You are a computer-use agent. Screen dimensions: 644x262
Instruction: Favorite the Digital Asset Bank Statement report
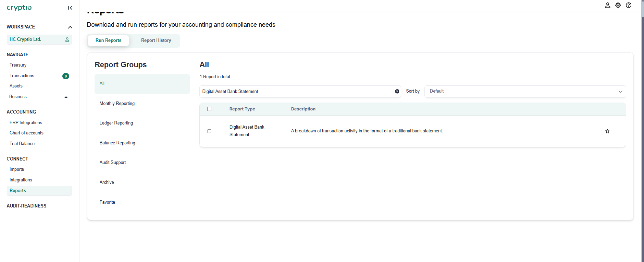[607, 131]
